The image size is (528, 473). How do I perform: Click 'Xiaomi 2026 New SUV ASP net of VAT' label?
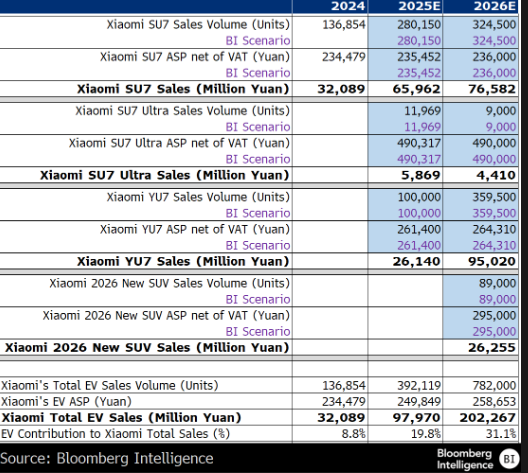(x=166, y=315)
